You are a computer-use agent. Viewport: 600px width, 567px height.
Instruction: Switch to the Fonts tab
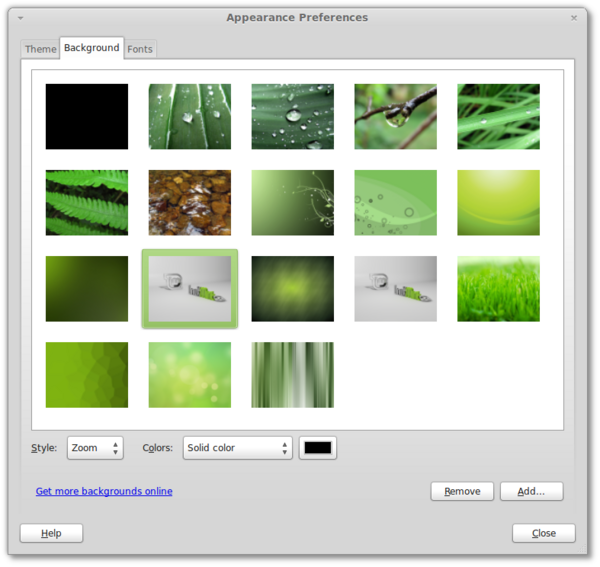click(x=140, y=49)
